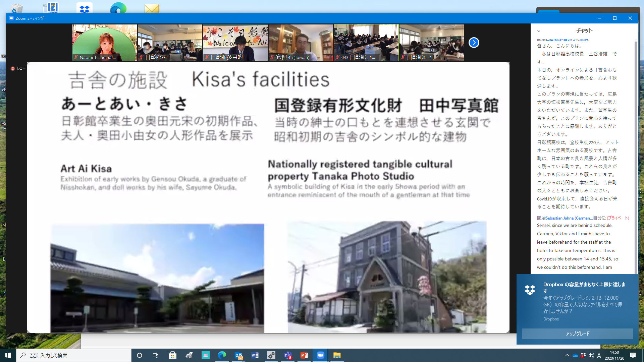Screen dimensions: 644x362
Task: Select 家榕 石 (Taiwan) participant video
Action: (x=301, y=42)
